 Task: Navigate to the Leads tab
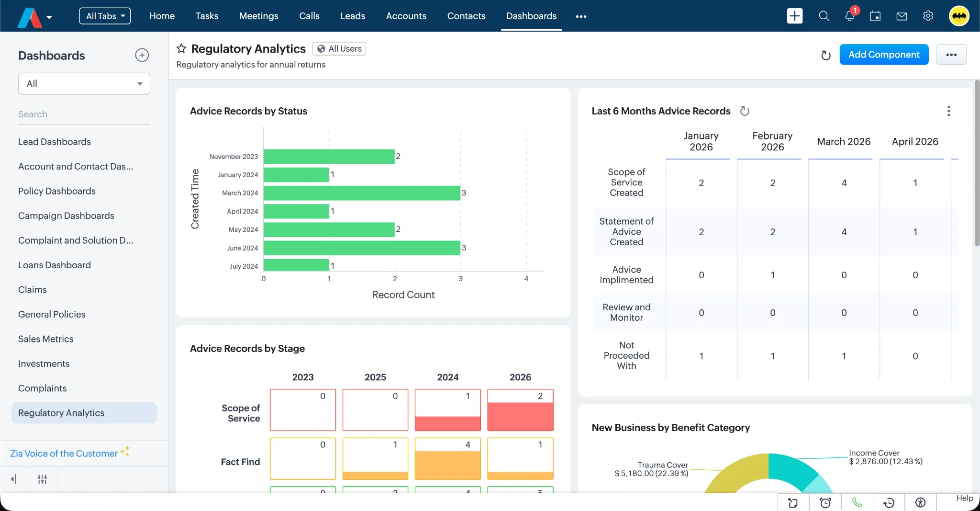(353, 16)
